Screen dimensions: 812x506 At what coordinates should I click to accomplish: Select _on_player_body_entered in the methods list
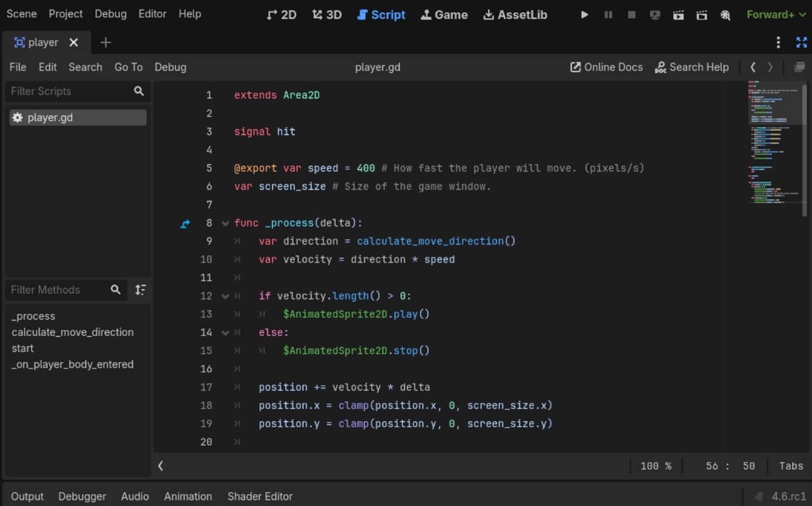click(72, 364)
